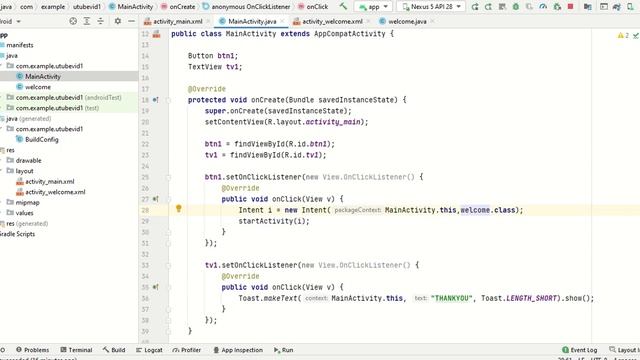Open the Run tool window
Viewport: 640px width, 360px height.
coord(284,350)
